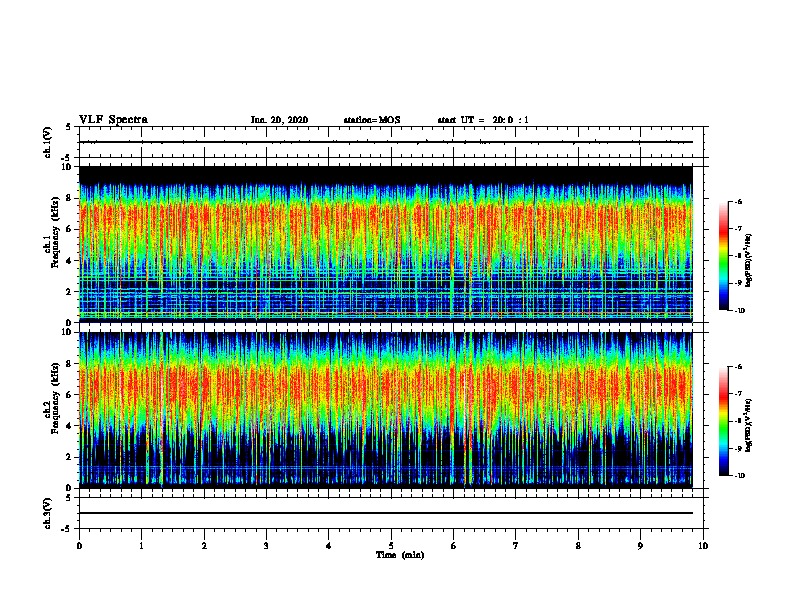
Task: Click the "start UT = 20: 0 : 1" header text
Action: [x=483, y=120]
